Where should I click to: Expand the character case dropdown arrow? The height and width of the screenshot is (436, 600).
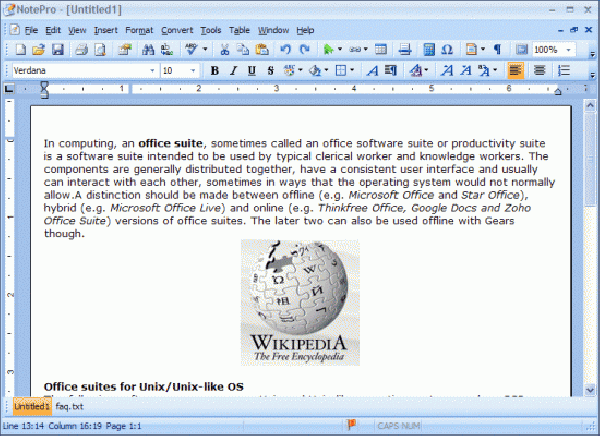[495, 70]
